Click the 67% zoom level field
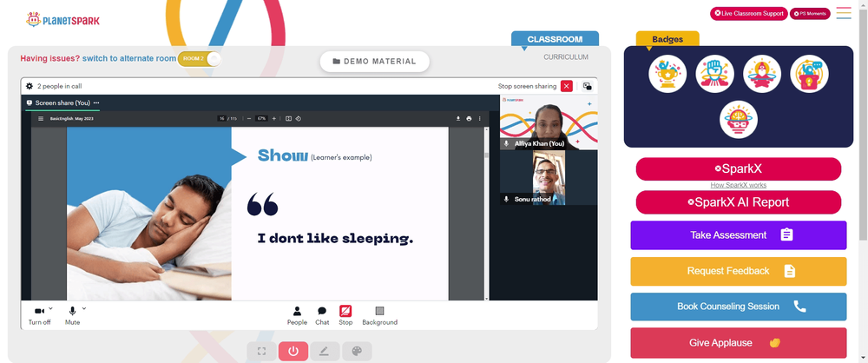The height and width of the screenshot is (363, 868). tap(261, 119)
